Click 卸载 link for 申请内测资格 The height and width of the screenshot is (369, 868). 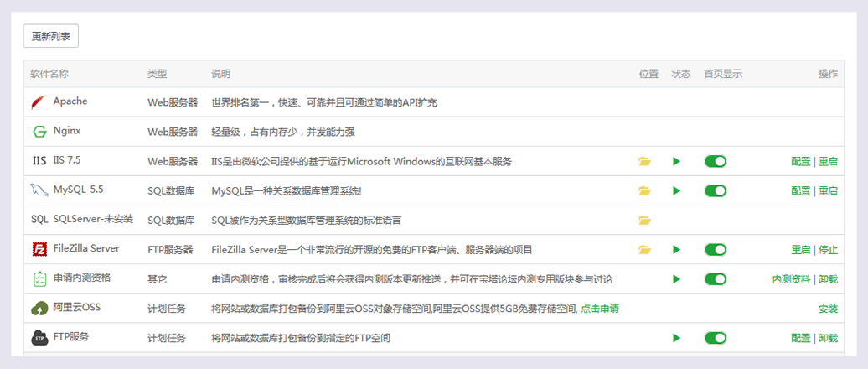coord(828,279)
